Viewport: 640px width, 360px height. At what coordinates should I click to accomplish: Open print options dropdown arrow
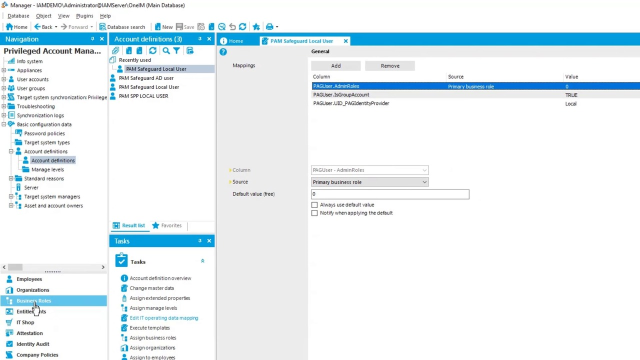pyautogui.click(x=277, y=27)
